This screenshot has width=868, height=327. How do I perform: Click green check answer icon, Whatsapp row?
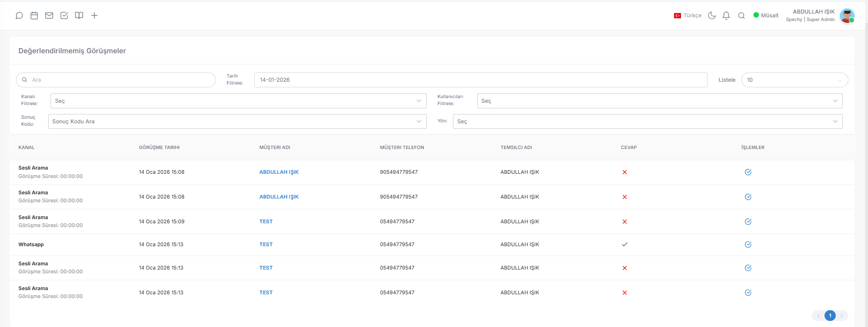coord(624,244)
